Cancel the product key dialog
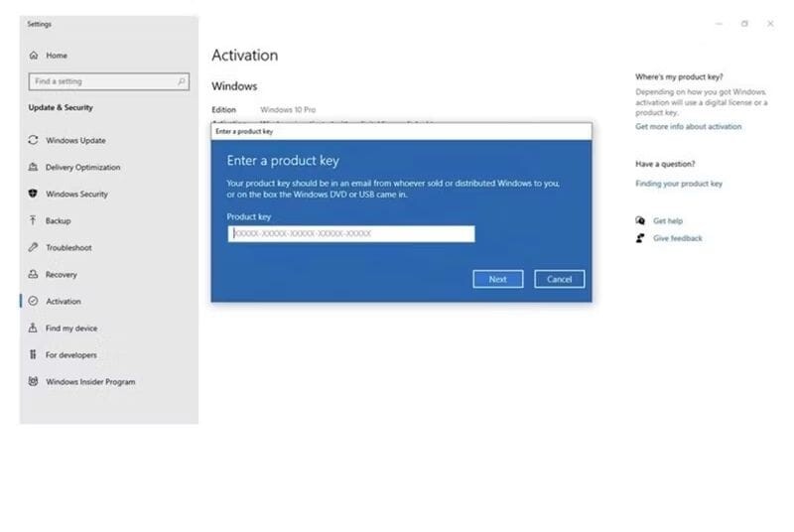The width and height of the screenshot is (794, 532). tap(559, 279)
